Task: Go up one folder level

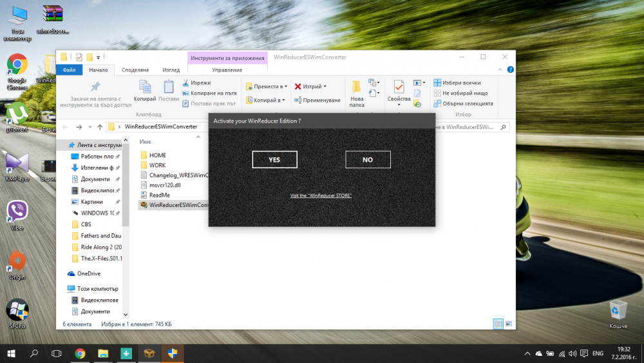Action: click(100, 127)
